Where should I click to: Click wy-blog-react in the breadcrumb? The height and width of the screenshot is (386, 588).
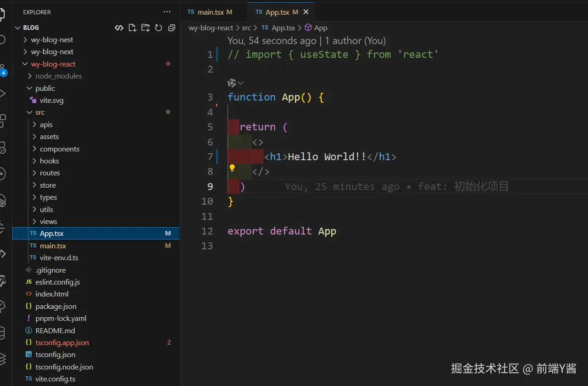[211, 28]
